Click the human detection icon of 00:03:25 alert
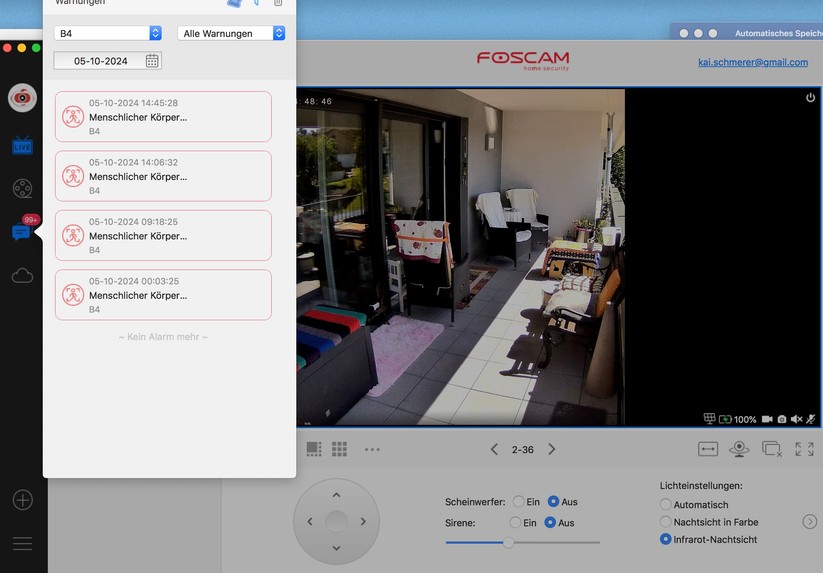Viewport: 823px width, 573px height. click(73, 295)
